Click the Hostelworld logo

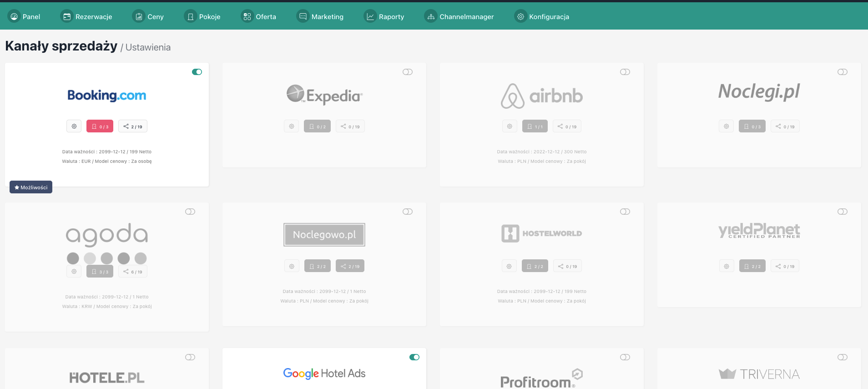point(542,233)
